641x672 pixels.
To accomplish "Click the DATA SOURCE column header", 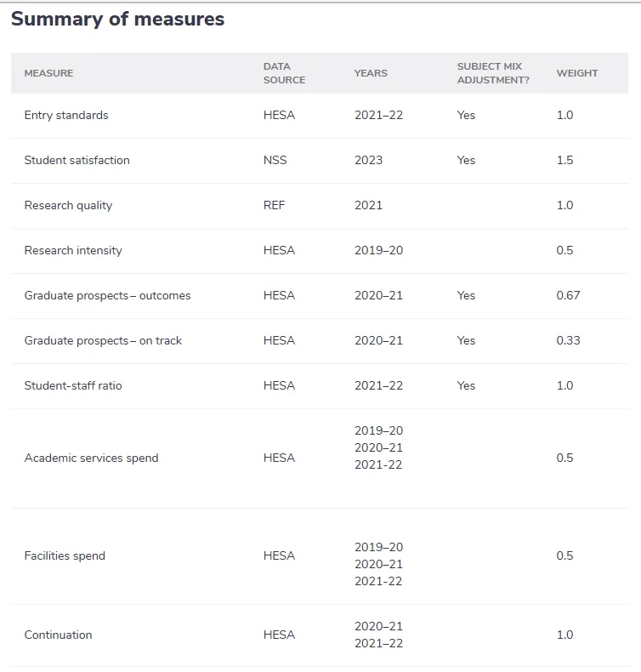I will [x=284, y=73].
